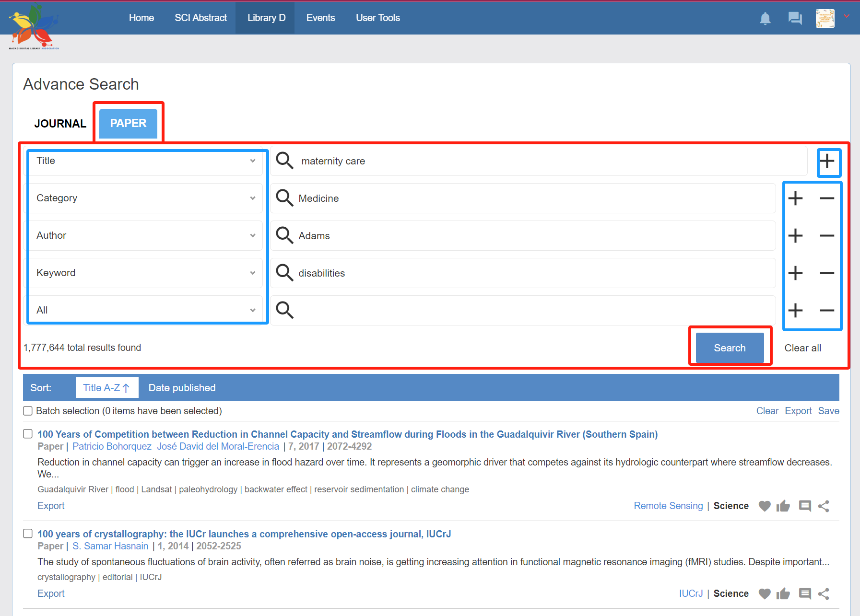
Task: Add a row after the Keyword row
Action: pos(795,273)
